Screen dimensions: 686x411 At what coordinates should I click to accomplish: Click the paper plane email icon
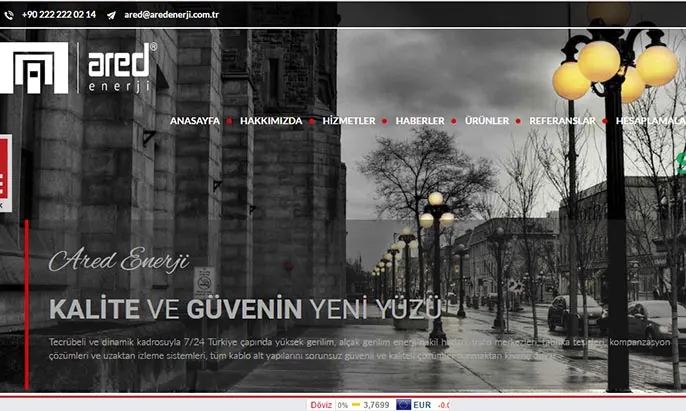click(x=112, y=15)
